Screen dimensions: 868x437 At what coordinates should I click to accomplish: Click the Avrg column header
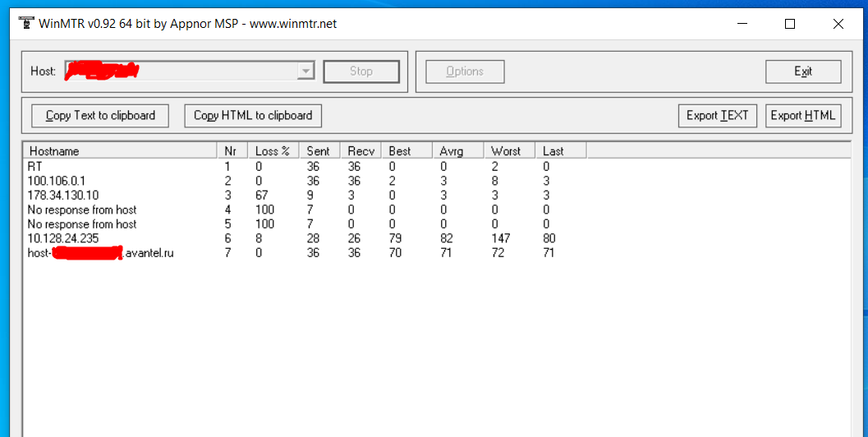pyautogui.click(x=458, y=151)
